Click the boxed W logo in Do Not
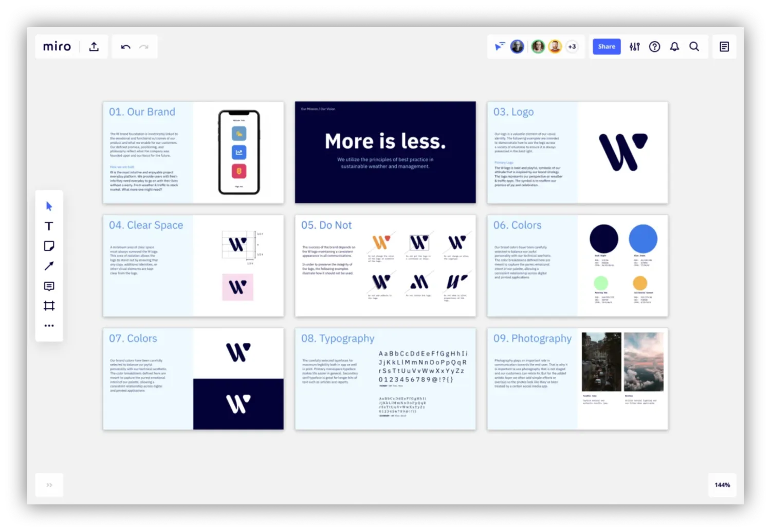Image resolution: width=771 pixels, height=532 pixels. [419, 242]
